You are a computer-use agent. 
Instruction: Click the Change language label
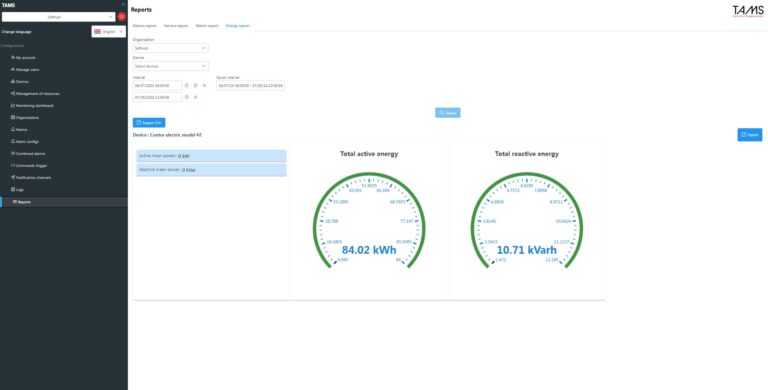[x=17, y=32]
